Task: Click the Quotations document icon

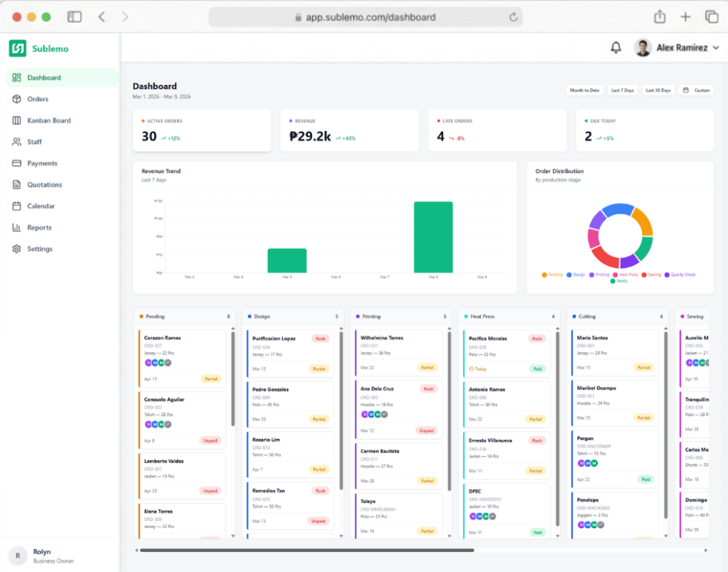Action: (17, 184)
